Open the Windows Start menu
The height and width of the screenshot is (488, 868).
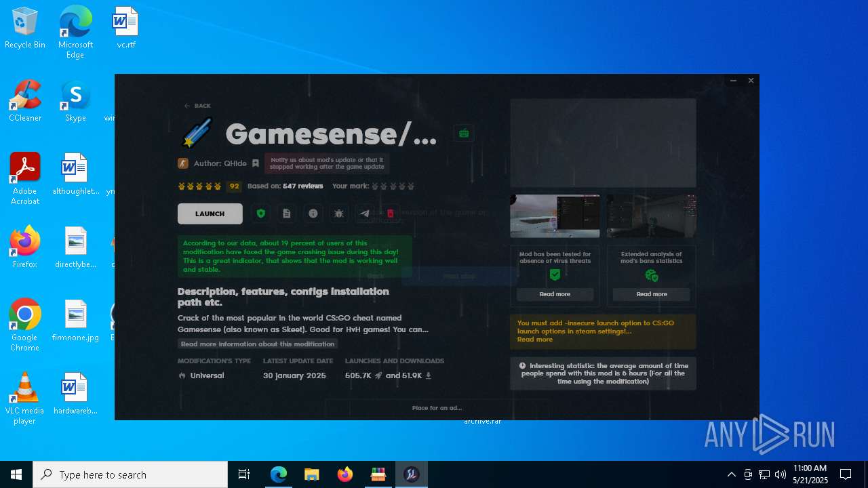coord(16,474)
